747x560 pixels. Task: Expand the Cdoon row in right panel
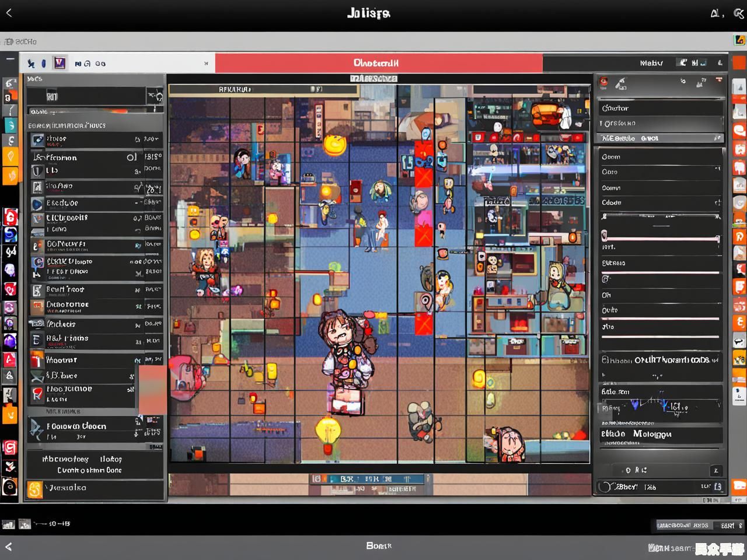(x=718, y=202)
